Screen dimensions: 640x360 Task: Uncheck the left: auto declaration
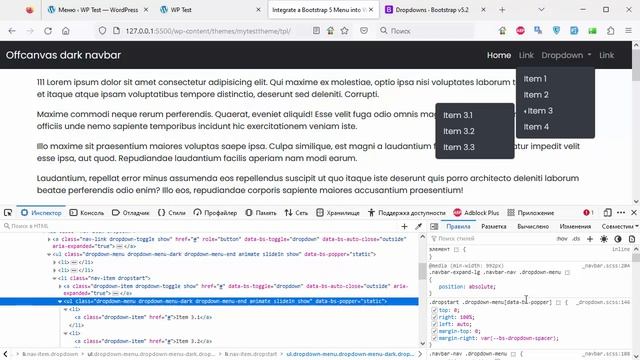[434, 324]
